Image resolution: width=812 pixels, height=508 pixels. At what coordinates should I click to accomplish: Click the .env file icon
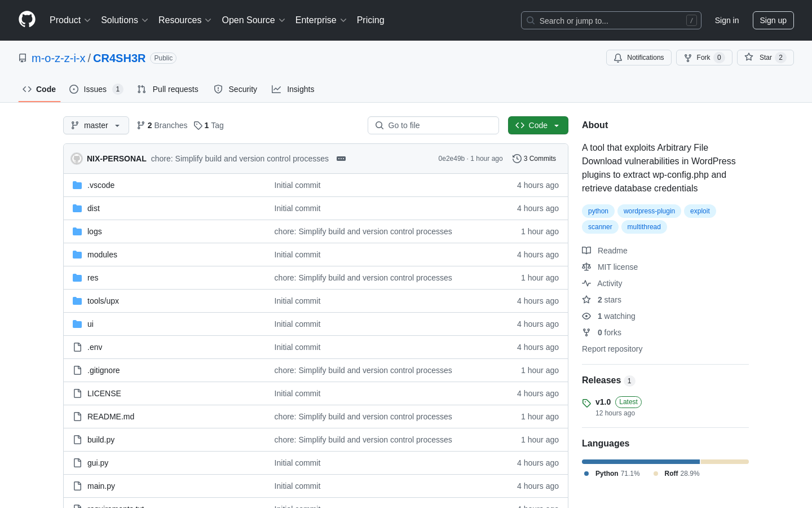(77, 347)
